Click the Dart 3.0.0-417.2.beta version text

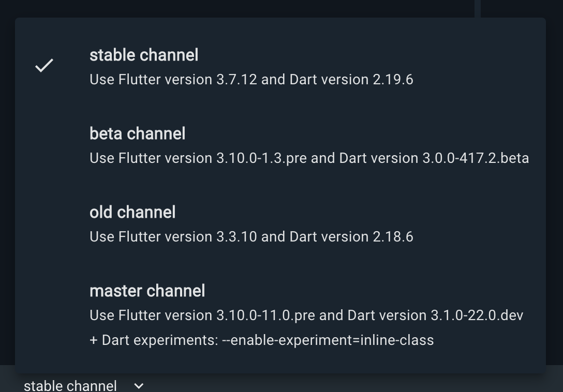tap(309, 158)
